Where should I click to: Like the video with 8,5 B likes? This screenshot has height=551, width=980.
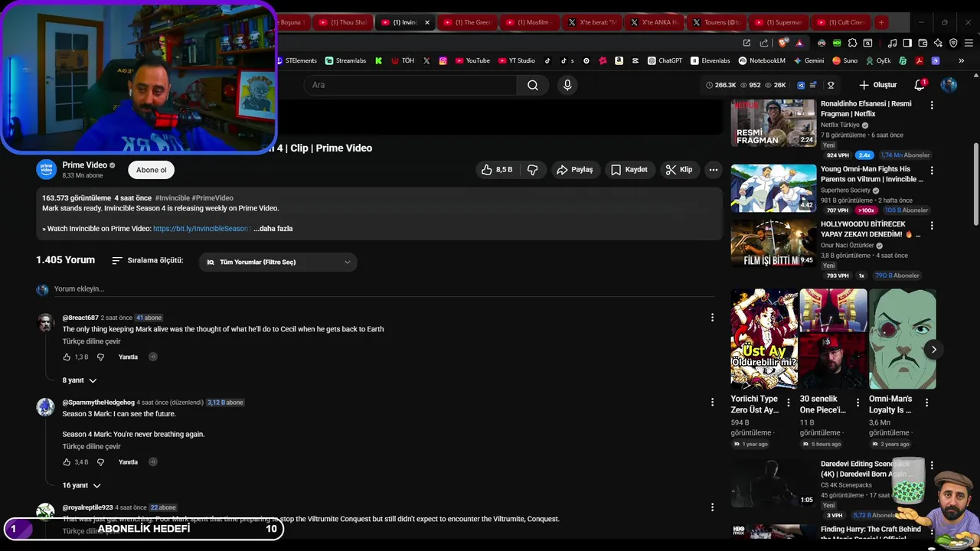point(496,170)
